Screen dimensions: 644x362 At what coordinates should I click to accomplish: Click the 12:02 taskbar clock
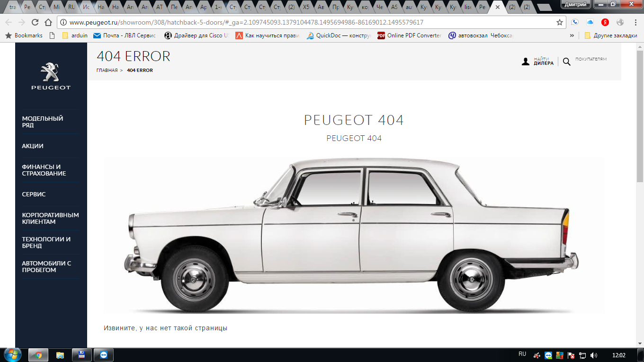pyautogui.click(x=618, y=354)
